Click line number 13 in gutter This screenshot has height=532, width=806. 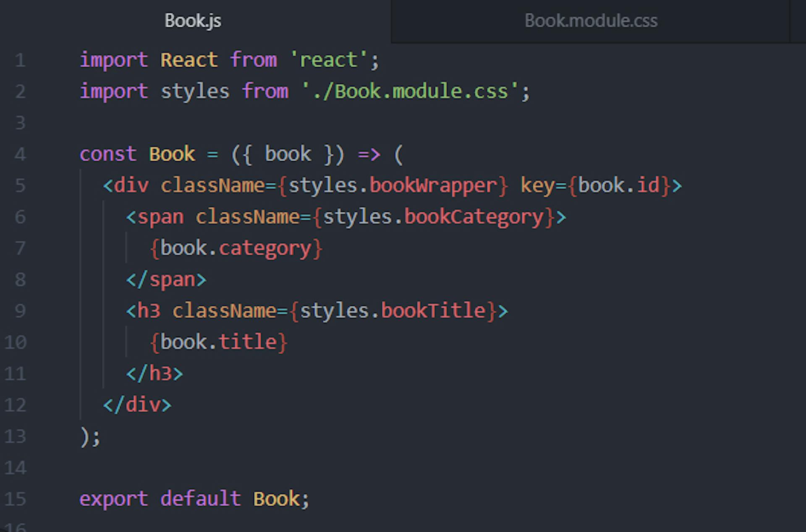point(16,436)
